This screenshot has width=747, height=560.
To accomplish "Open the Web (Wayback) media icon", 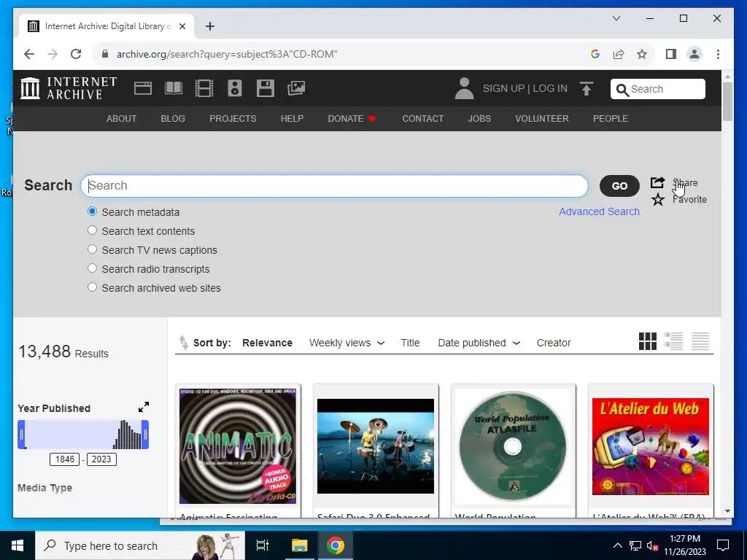I will coord(143,88).
